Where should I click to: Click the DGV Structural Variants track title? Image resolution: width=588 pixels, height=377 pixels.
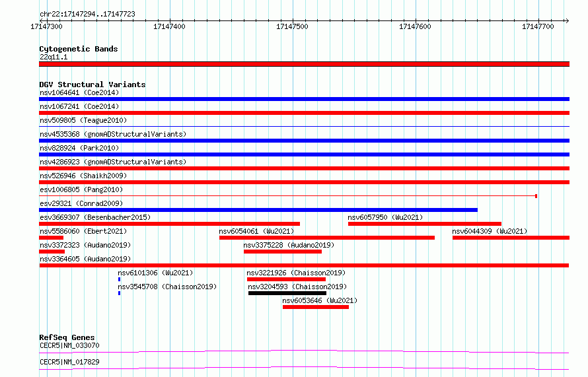pos(92,85)
